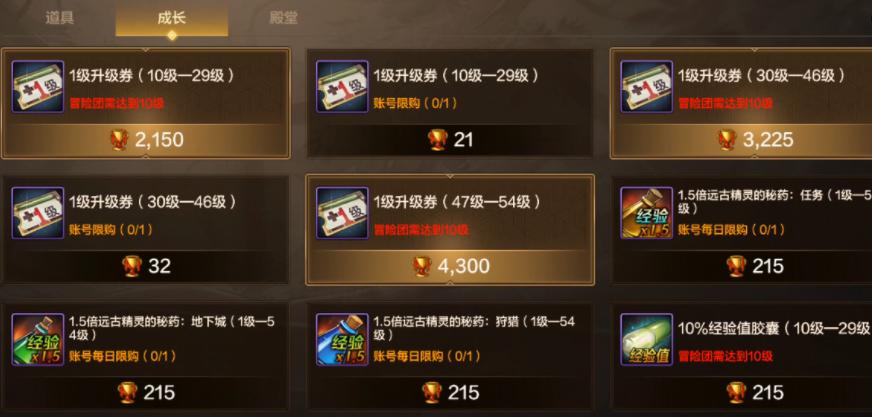This screenshot has height=417, width=872.
Task: Buy 47级—54级 ticket for 4,300 trophies
Action: click(450, 266)
